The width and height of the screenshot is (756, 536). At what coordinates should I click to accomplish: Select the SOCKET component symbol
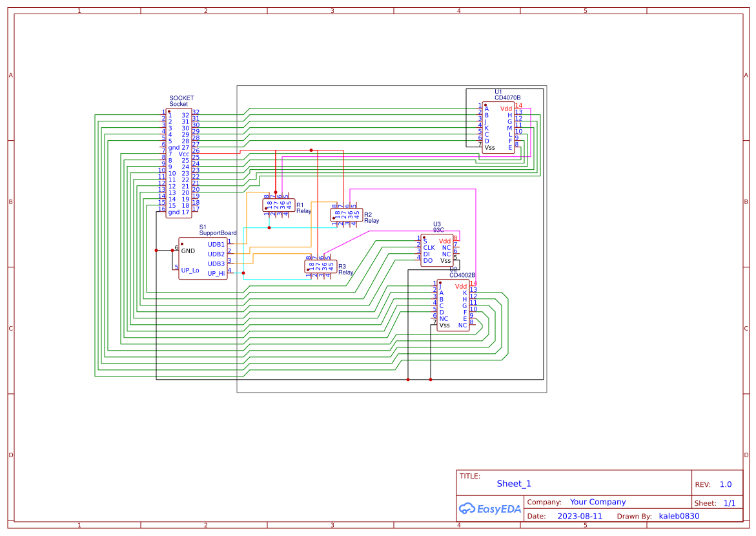tap(178, 161)
